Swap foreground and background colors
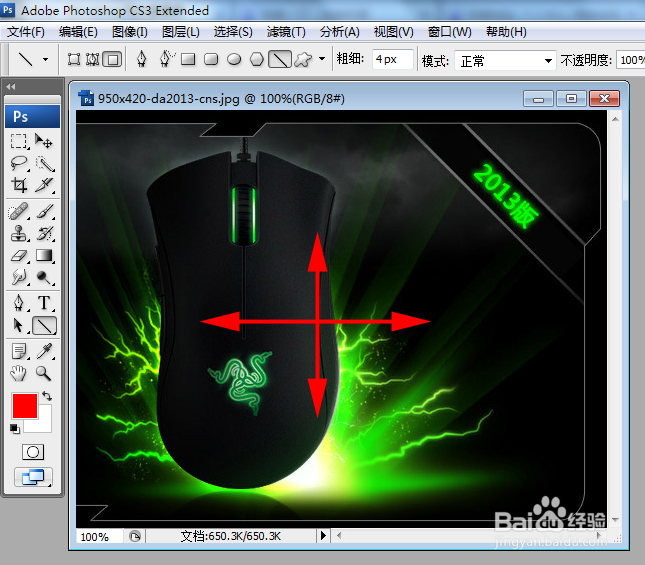The image size is (645, 565). (47, 396)
